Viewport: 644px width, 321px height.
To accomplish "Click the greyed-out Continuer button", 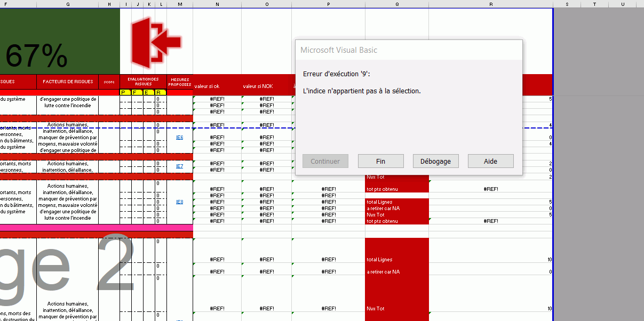I will point(325,161).
